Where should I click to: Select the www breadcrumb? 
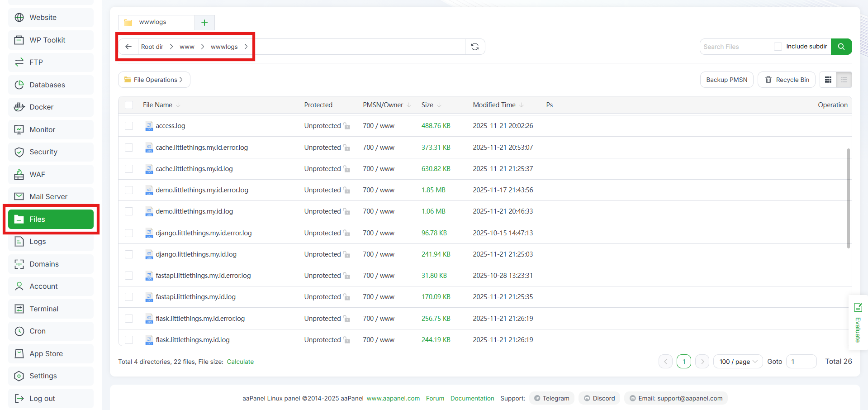[187, 47]
